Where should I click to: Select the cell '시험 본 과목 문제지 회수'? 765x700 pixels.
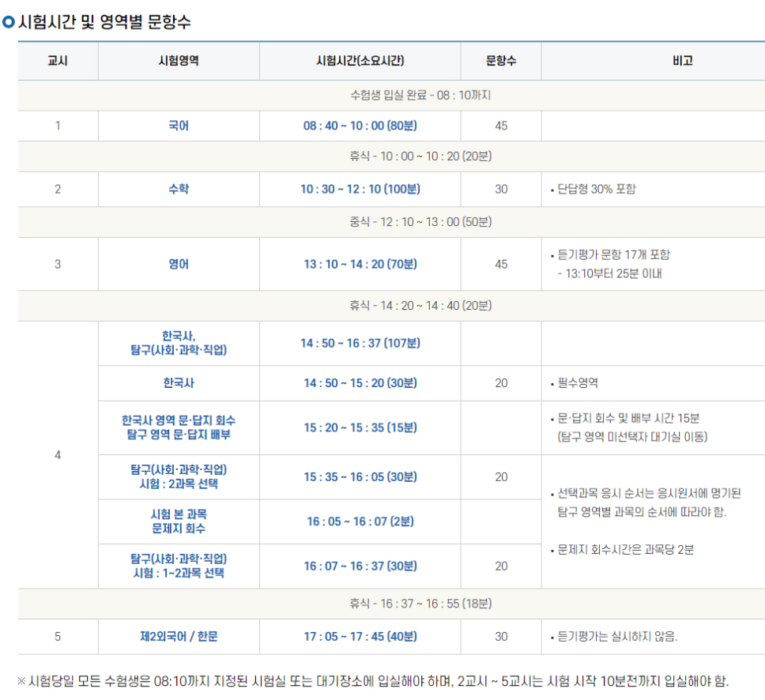coord(179,521)
